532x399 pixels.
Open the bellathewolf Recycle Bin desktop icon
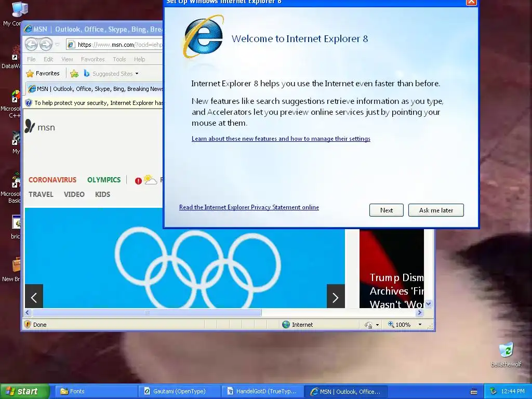coord(506,354)
